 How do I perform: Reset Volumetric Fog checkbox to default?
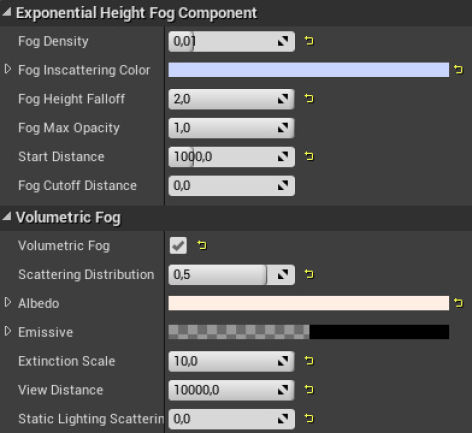coord(202,245)
